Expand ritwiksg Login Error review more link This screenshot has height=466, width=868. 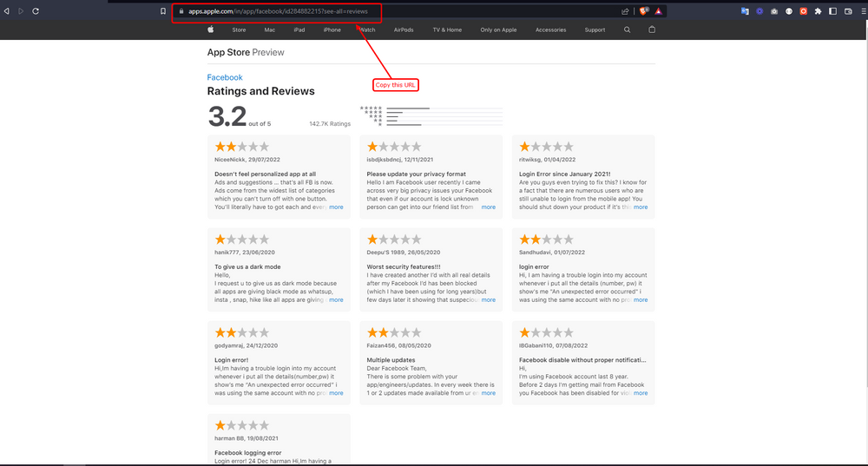(641, 207)
